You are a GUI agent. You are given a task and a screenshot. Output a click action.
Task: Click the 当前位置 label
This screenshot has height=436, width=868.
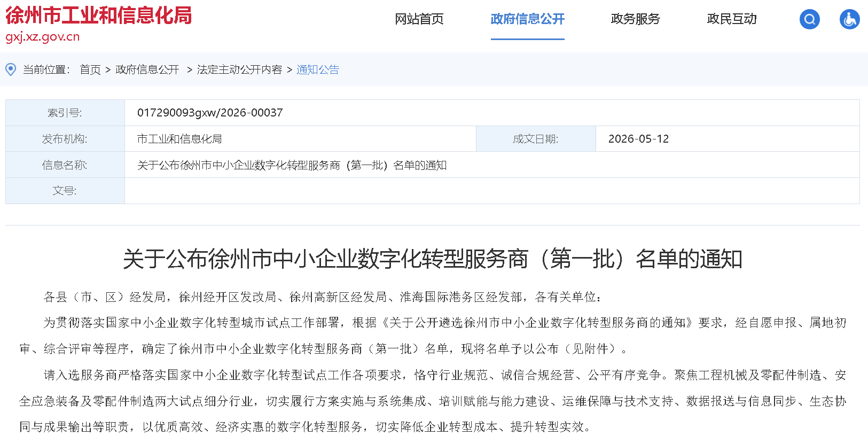point(46,69)
